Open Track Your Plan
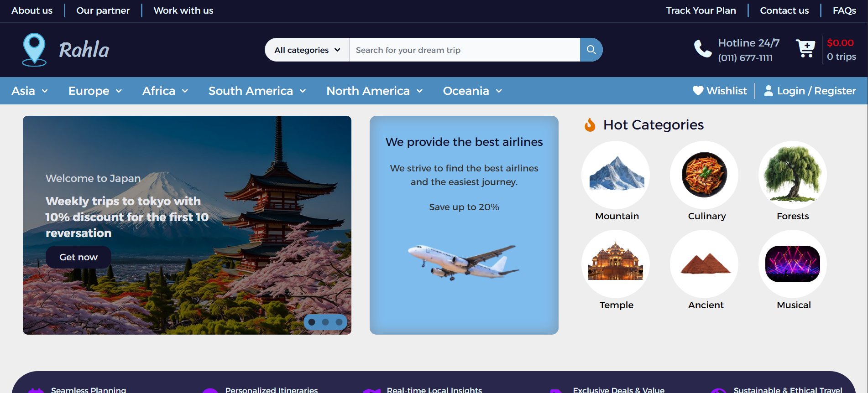868x393 pixels. click(x=701, y=10)
